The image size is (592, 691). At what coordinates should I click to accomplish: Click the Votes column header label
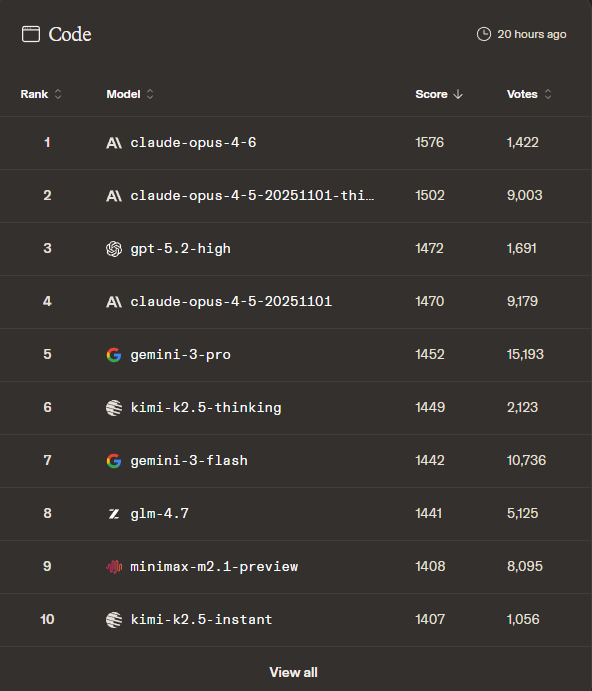click(522, 94)
